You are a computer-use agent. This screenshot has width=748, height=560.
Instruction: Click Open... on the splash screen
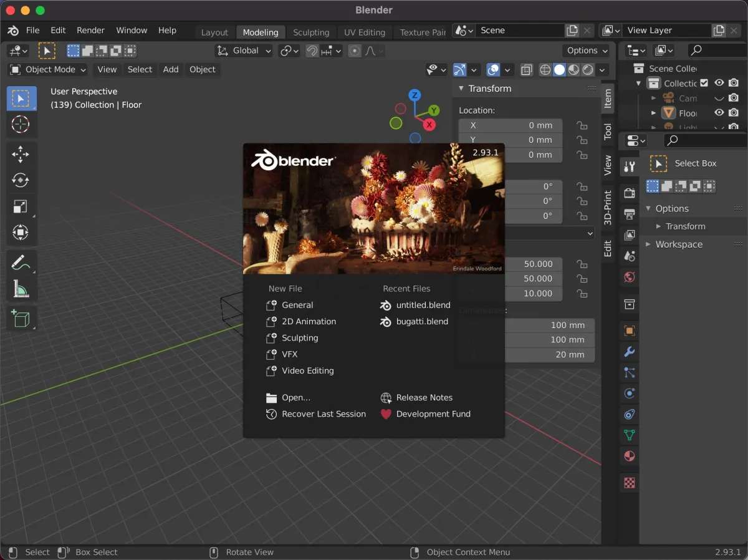click(x=288, y=397)
